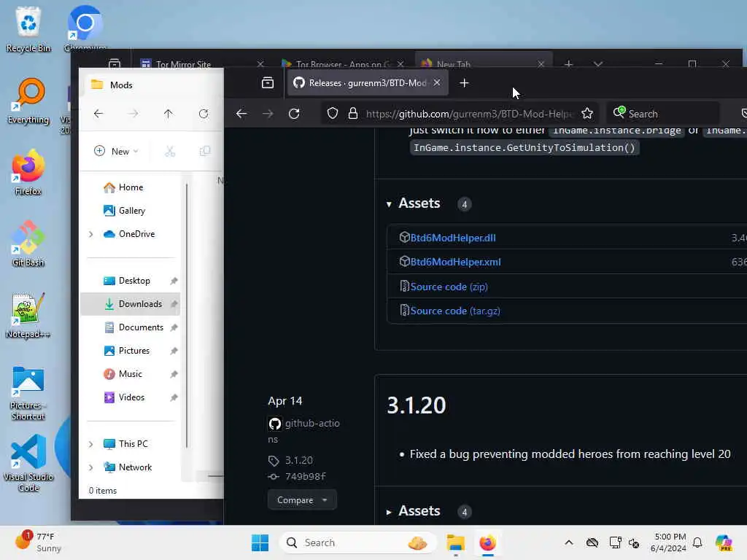Open notifications bell in taskbar
Image resolution: width=747 pixels, height=560 pixels.
click(697, 542)
